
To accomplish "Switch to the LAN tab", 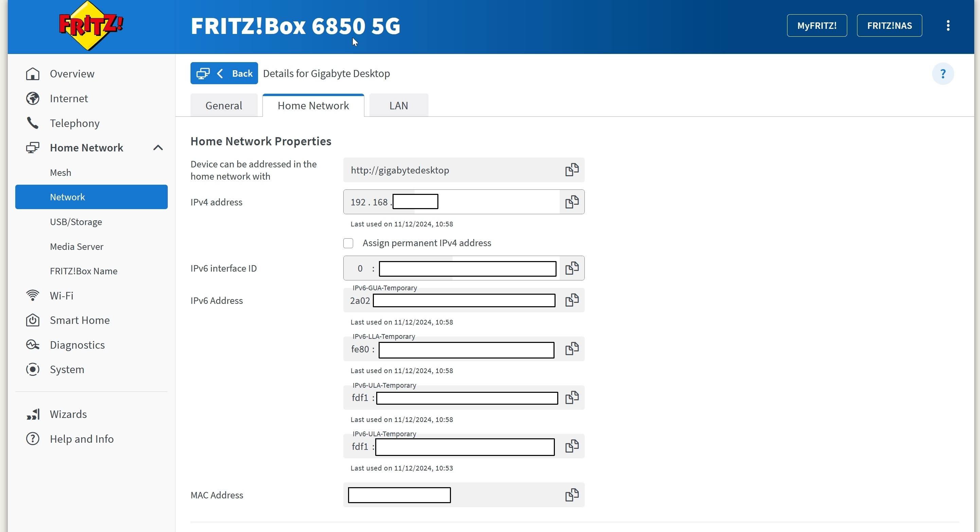I will pyautogui.click(x=398, y=105).
